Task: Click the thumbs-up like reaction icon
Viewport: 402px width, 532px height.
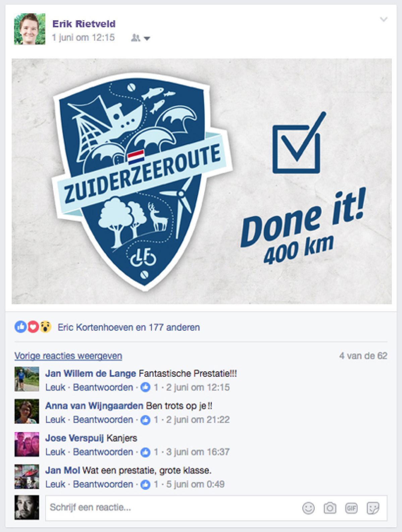Action: pyautogui.click(x=20, y=327)
